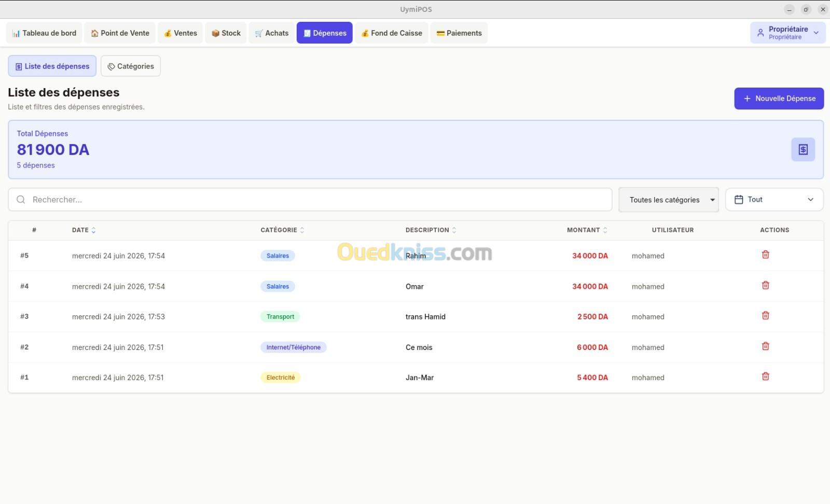
Task: Delete expense #4 Omar with trash icon
Action: [765, 285]
